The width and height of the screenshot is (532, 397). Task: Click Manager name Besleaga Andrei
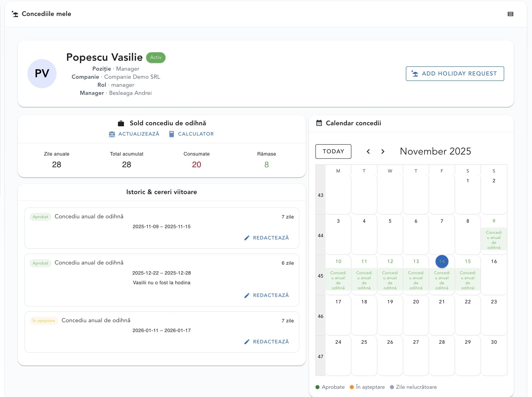[130, 93]
